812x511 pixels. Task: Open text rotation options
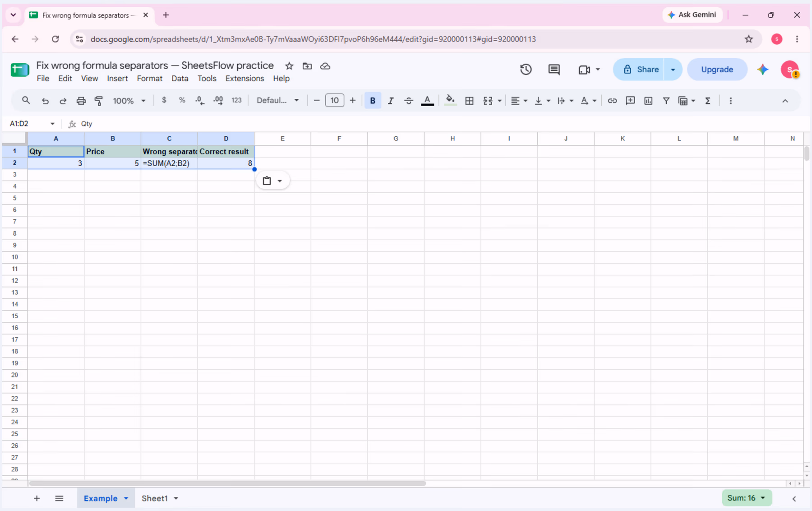click(x=588, y=101)
